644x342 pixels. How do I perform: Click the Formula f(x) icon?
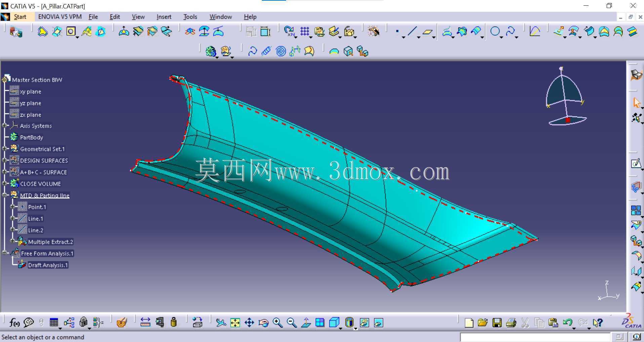click(14, 323)
